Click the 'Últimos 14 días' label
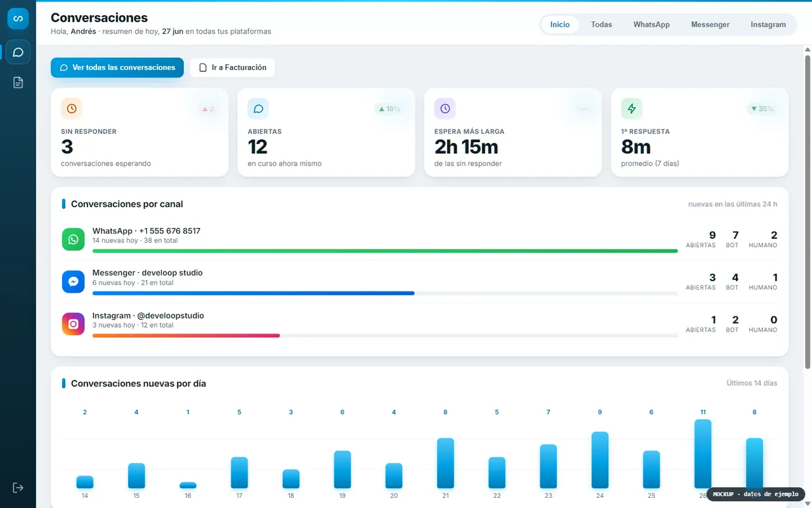The width and height of the screenshot is (812, 508). click(x=752, y=383)
